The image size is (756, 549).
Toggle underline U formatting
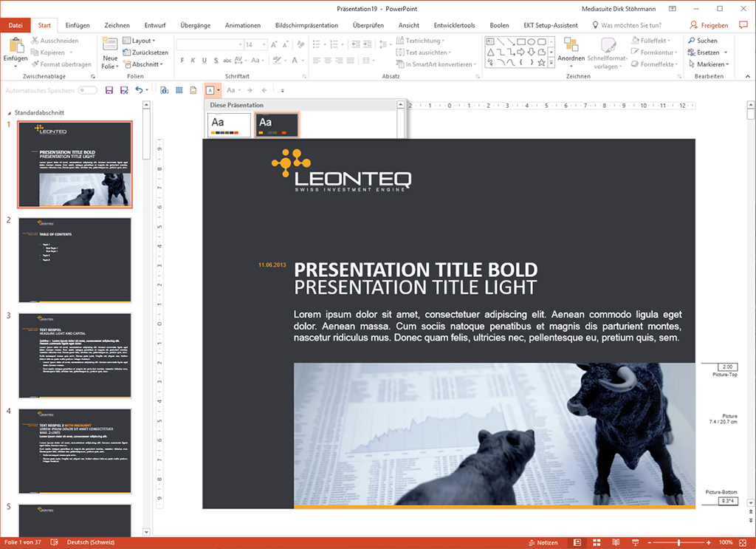click(205, 61)
